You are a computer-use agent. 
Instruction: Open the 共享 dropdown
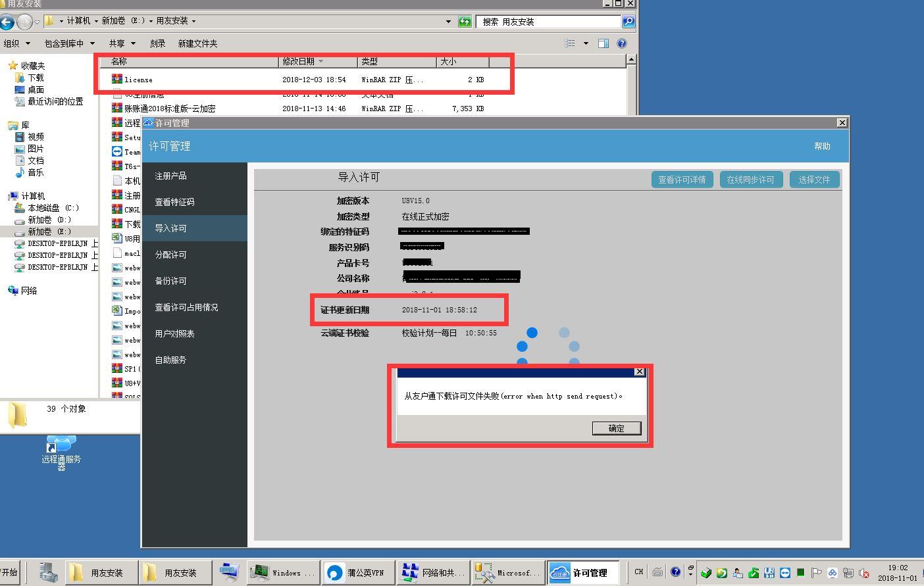click(122, 43)
